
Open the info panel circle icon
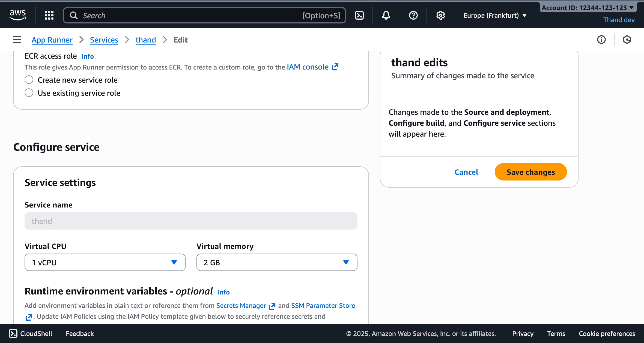[601, 40]
